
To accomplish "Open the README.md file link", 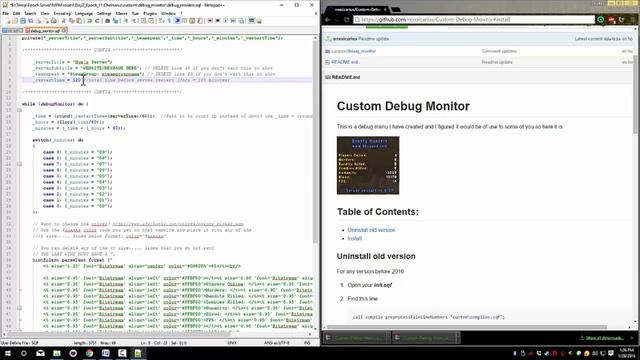I will (x=344, y=62).
